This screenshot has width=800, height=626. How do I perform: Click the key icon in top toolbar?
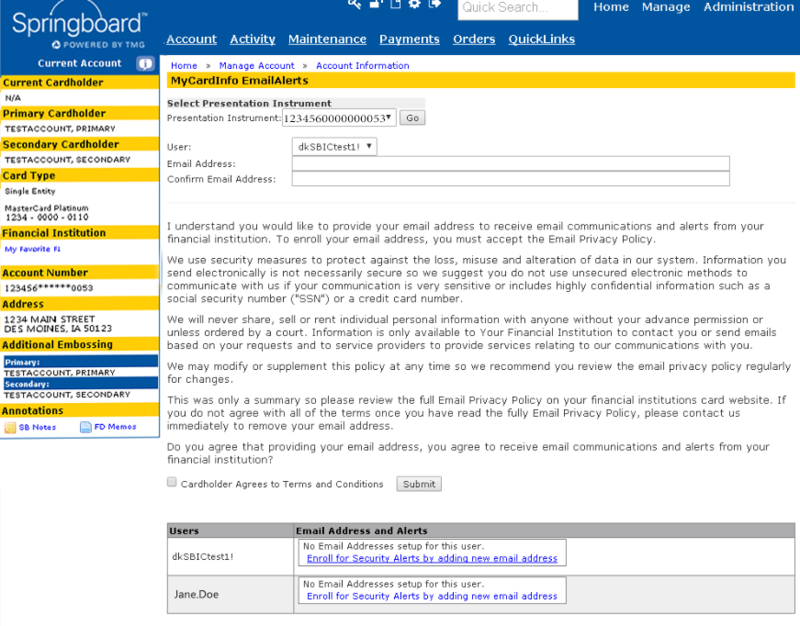355,4
